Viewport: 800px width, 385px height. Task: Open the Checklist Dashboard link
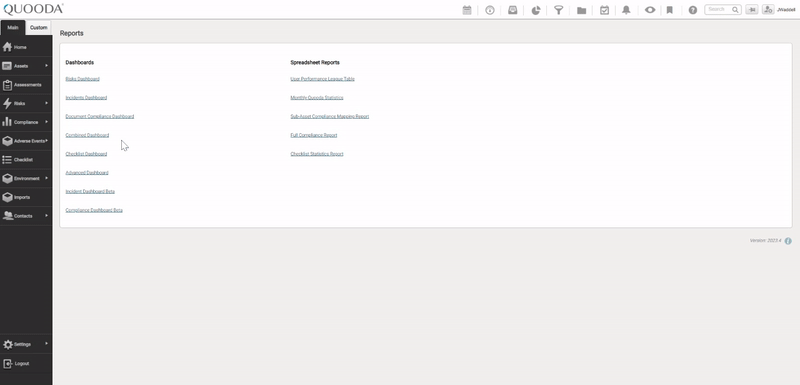(x=86, y=154)
